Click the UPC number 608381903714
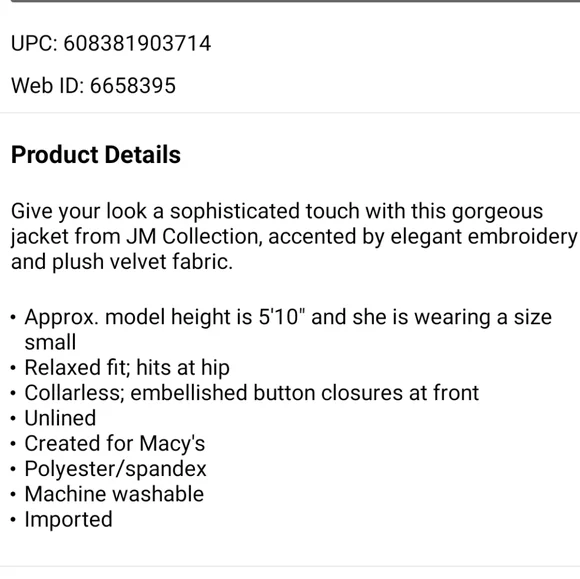 [x=137, y=43]
